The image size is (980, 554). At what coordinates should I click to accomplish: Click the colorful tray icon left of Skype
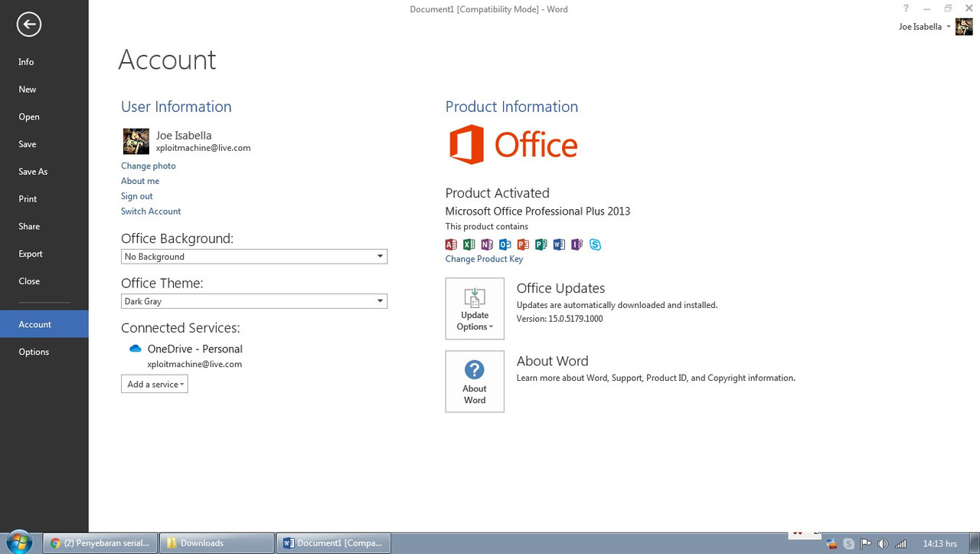point(832,544)
